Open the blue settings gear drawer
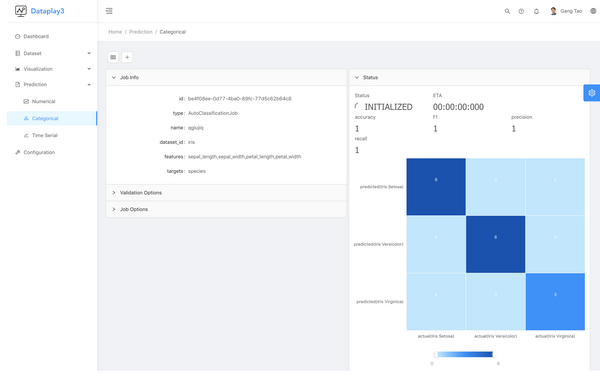The image size is (600, 379). point(592,93)
